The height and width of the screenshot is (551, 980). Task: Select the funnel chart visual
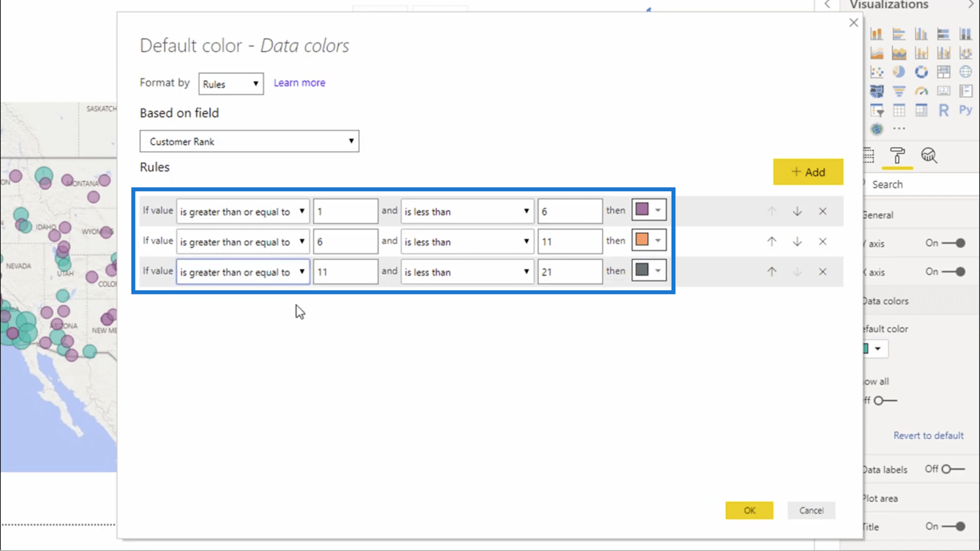[x=899, y=91]
